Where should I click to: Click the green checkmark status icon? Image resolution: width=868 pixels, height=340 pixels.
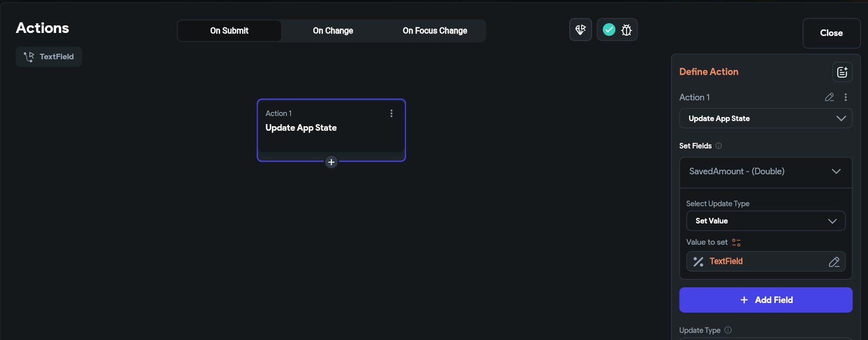609,30
